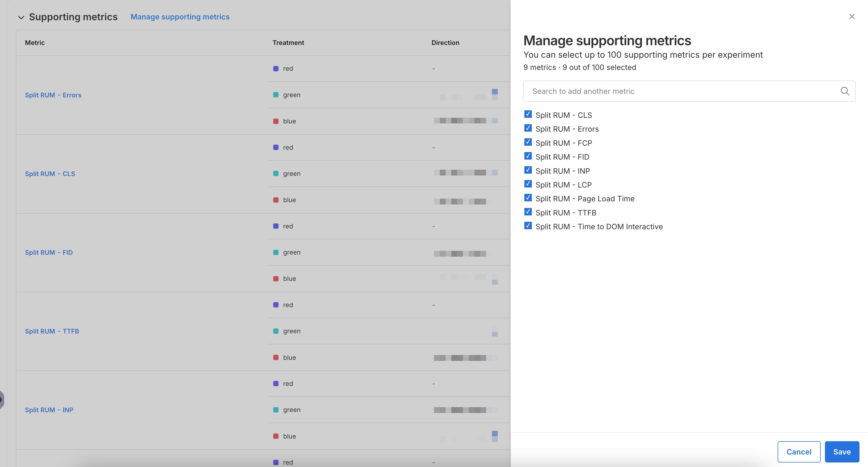
Task: Uncheck Split RUM - Page Load Time metric
Action: (528, 198)
